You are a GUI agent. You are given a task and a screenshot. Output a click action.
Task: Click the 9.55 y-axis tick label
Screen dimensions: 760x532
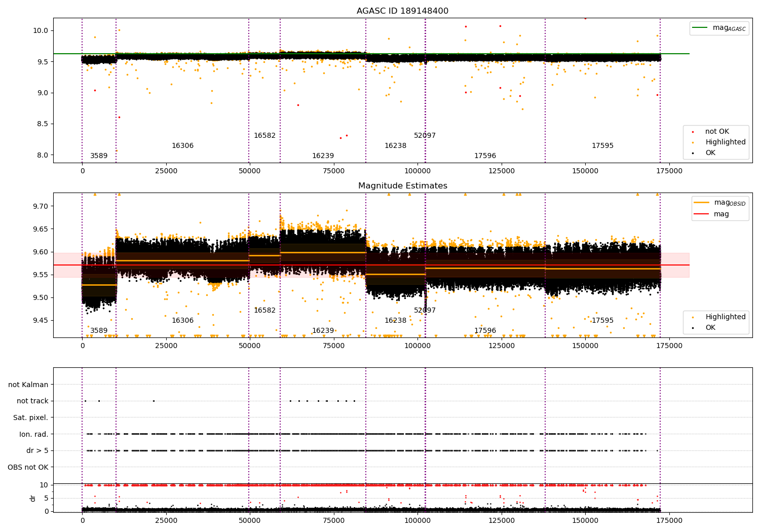click(41, 275)
